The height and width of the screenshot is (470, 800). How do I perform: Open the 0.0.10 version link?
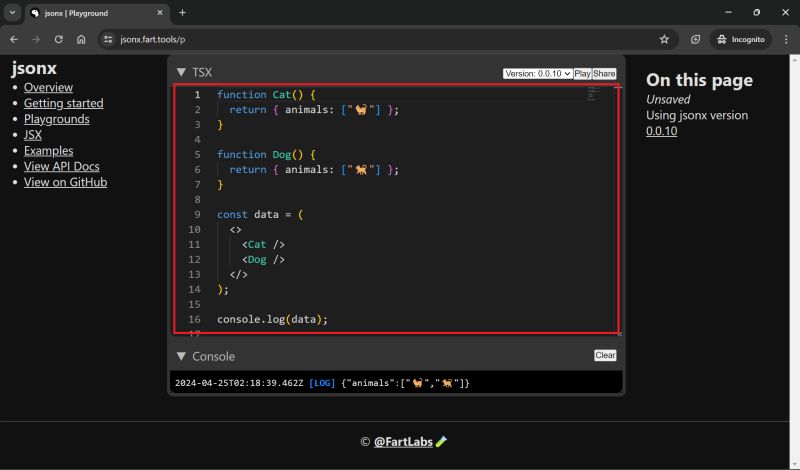click(661, 131)
